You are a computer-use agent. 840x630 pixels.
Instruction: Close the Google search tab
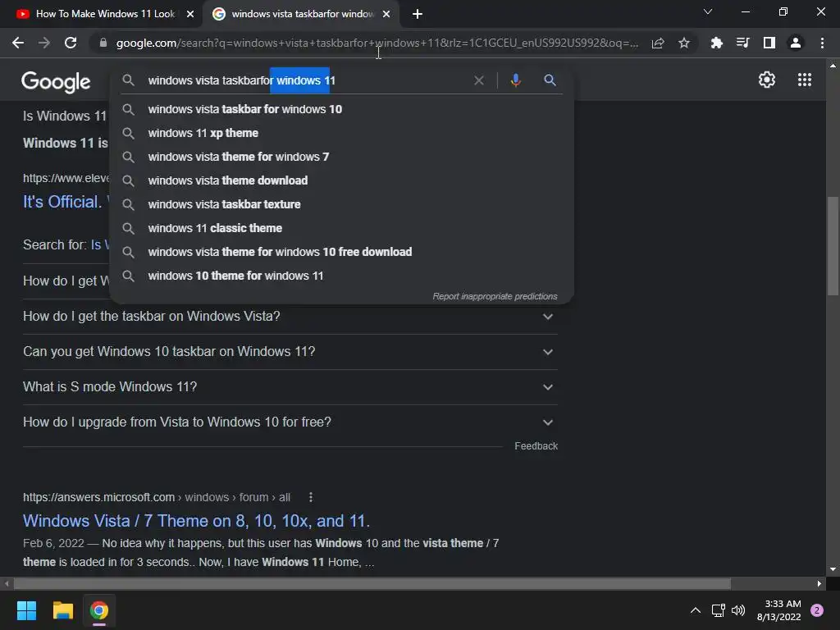[x=386, y=14]
